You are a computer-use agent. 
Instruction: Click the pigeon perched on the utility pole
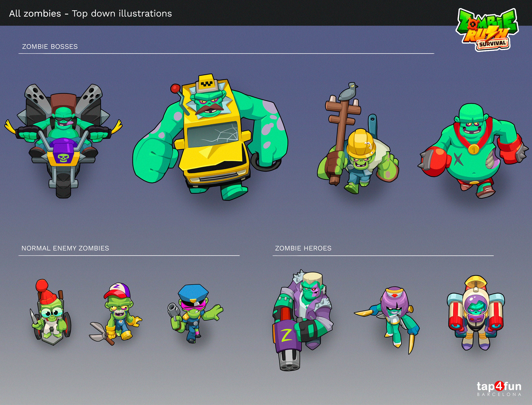click(348, 92)
